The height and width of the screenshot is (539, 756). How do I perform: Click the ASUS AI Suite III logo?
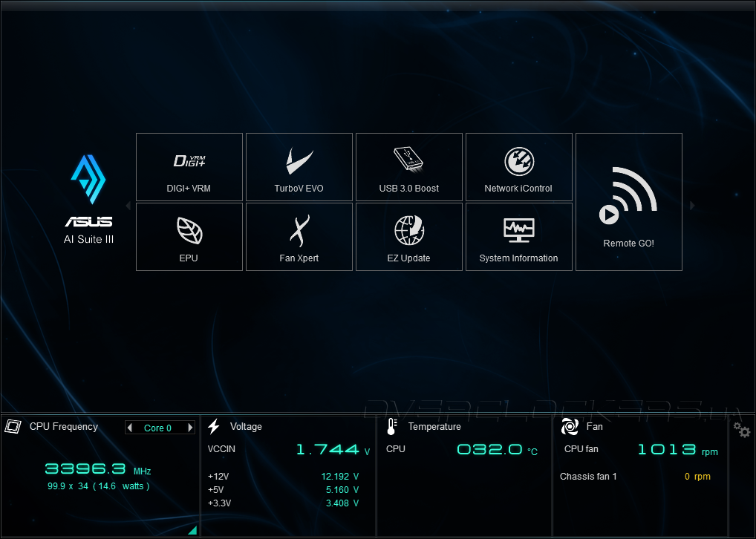(88, 199)
